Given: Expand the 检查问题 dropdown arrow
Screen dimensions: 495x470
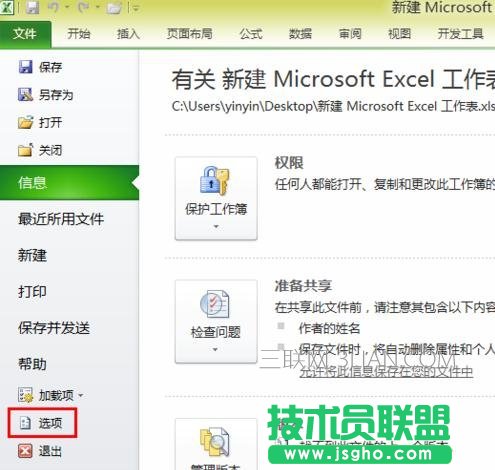Looking at the screenshot, I should (x=215, y=350).
